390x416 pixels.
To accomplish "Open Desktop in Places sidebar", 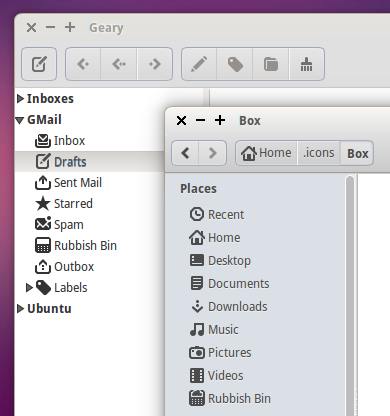I will (x=229, y=261).
